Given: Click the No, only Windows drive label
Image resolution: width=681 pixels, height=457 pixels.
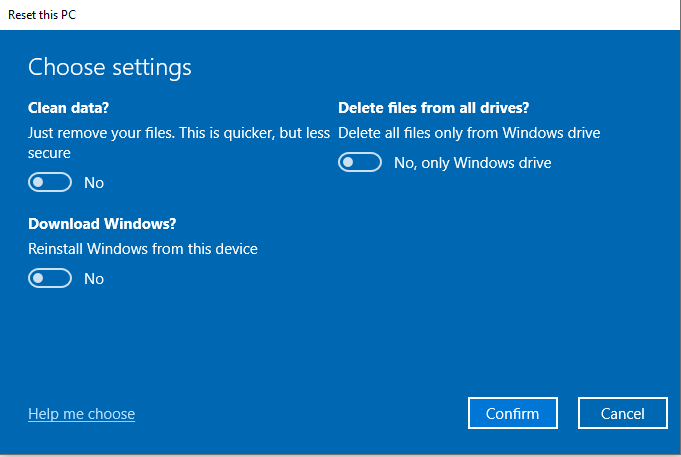Looking at the screenshot, I should click(472, 162).
